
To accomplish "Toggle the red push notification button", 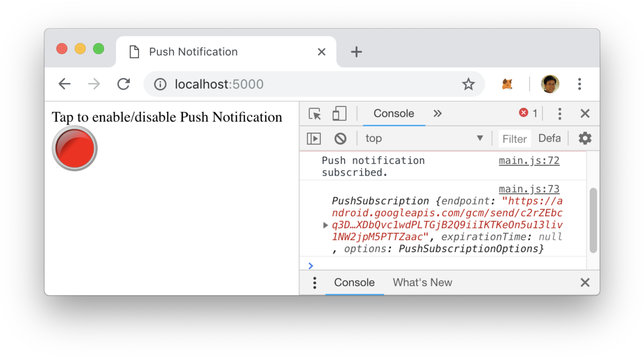I will (75, 149).
